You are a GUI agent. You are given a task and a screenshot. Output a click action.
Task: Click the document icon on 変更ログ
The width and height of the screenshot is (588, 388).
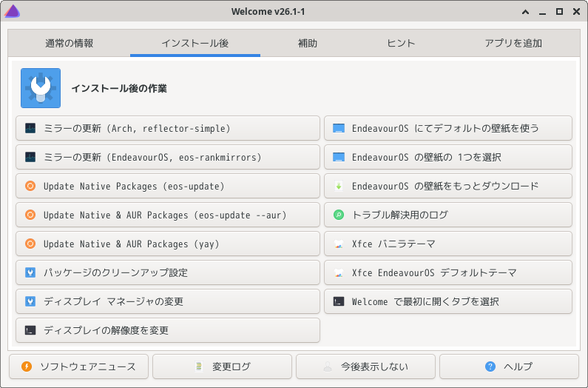click(x=199, y=367)
